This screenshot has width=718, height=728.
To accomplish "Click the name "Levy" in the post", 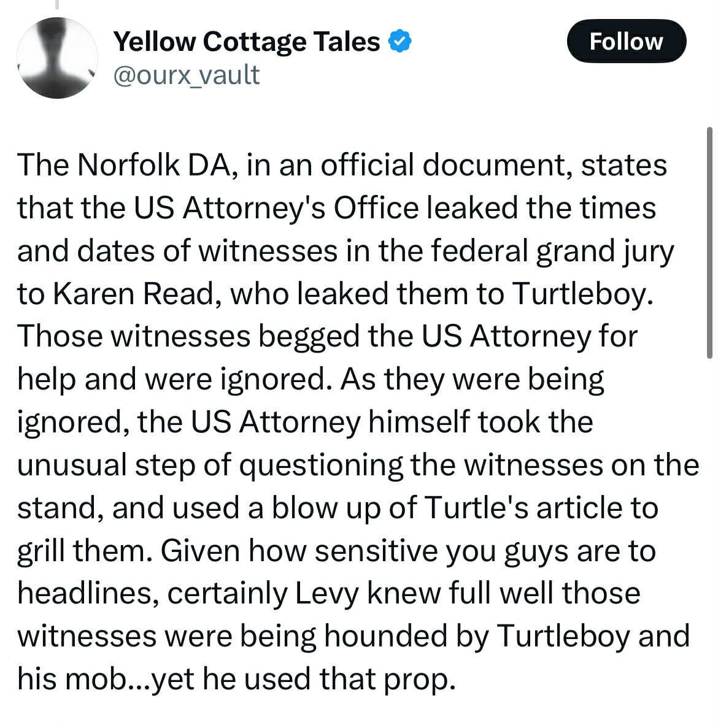I will tap(327, 594).
